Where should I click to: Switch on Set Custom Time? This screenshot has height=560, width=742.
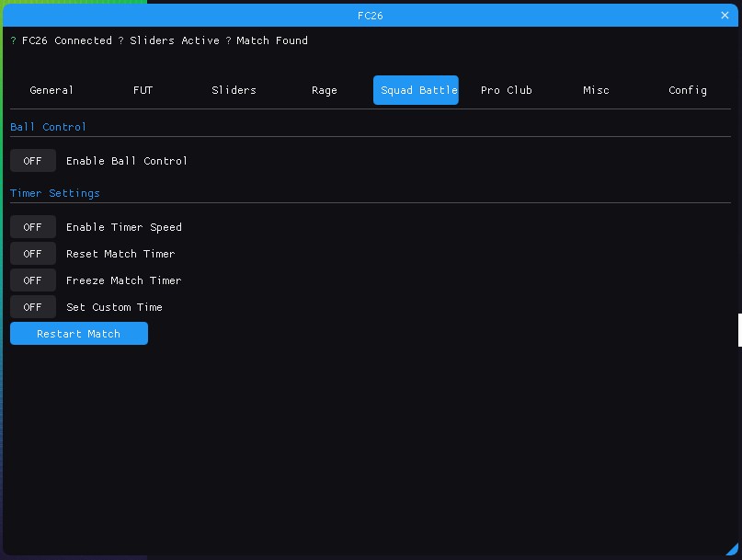click(33, 307)
